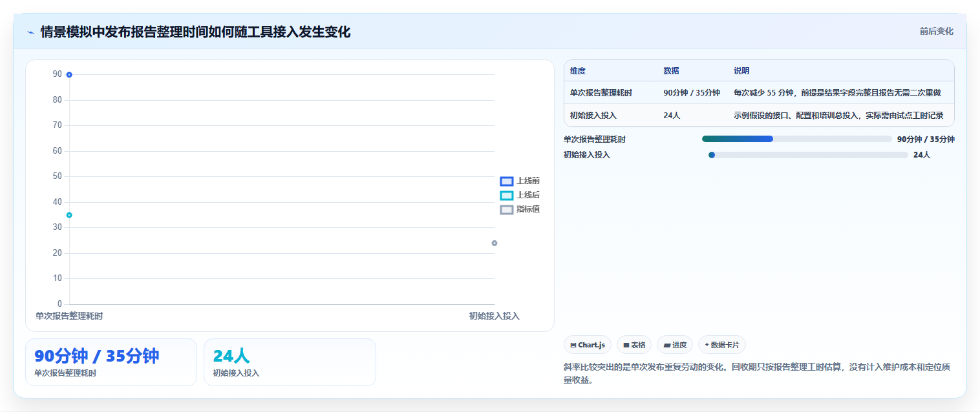980x412 pixels.
Task: Select the gray data point at 24
Action: [x=495, y=243]
